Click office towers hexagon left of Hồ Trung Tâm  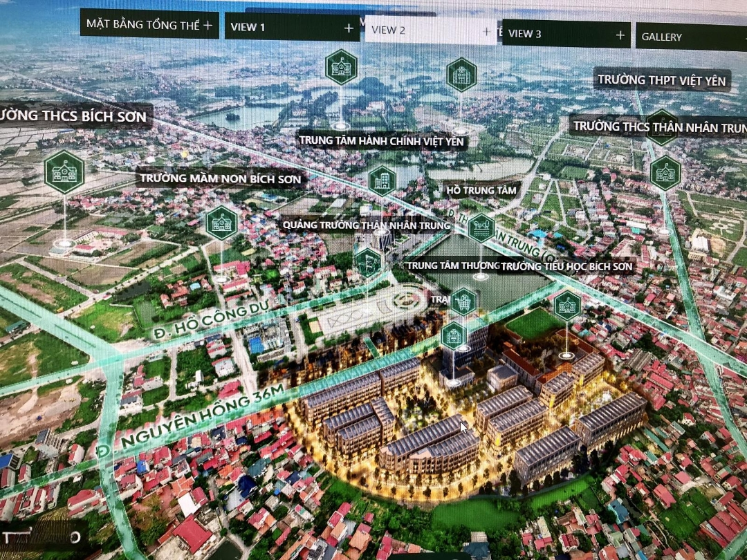point(382,181)
